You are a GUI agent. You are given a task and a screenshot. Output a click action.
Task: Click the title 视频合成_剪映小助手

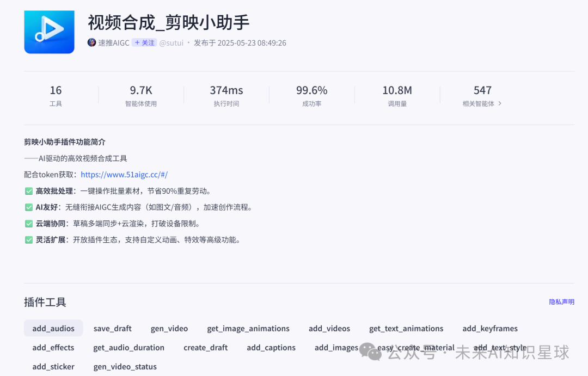(169, 22)
